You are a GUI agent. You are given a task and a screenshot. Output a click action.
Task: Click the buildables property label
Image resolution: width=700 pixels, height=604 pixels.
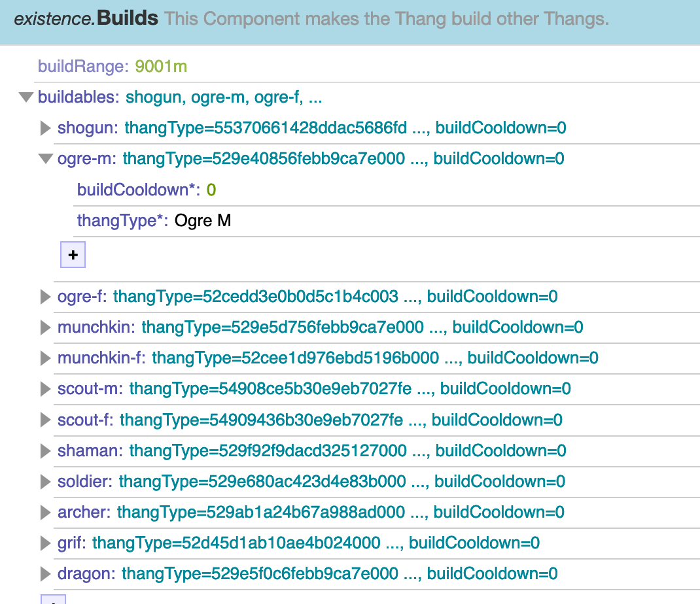click(79, 97)
